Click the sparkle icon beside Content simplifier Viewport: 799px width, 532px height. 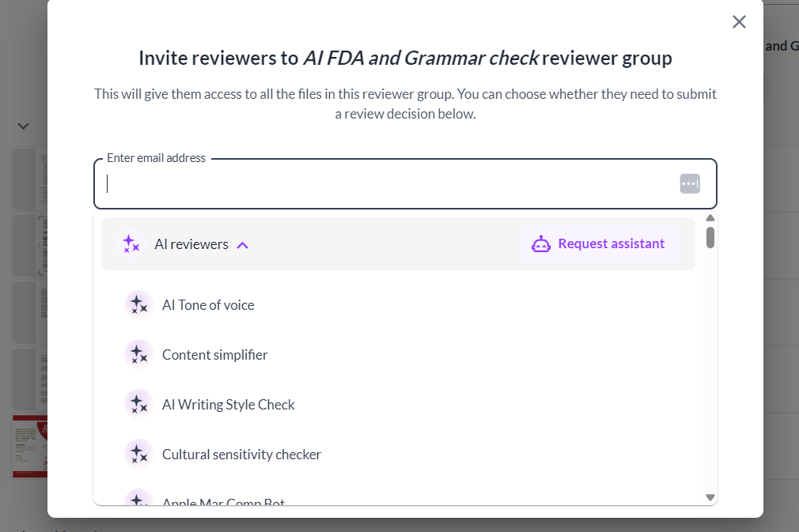(x=138, y=354)
